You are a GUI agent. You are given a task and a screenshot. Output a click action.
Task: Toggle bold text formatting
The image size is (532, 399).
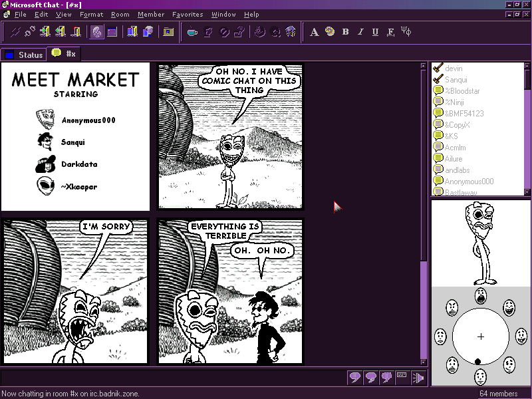click(345, 31)
